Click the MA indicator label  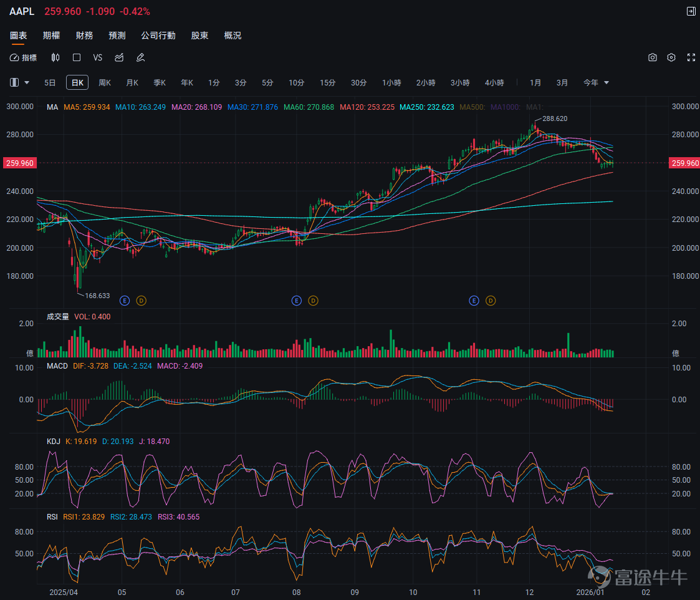(52, 107)
